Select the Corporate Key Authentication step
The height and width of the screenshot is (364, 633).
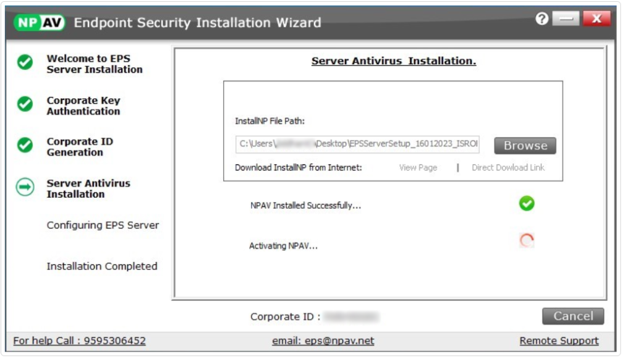83,106
